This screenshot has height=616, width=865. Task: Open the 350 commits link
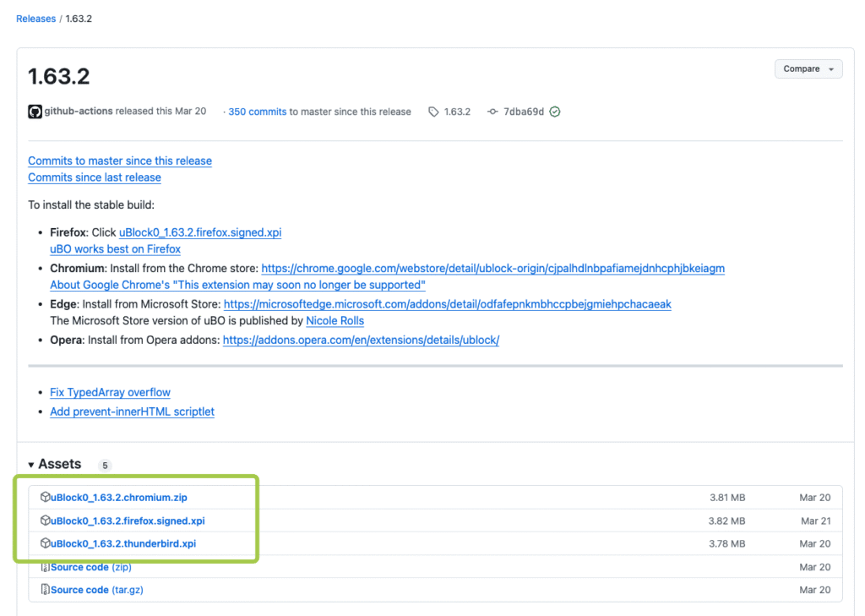tap(257, 112)
